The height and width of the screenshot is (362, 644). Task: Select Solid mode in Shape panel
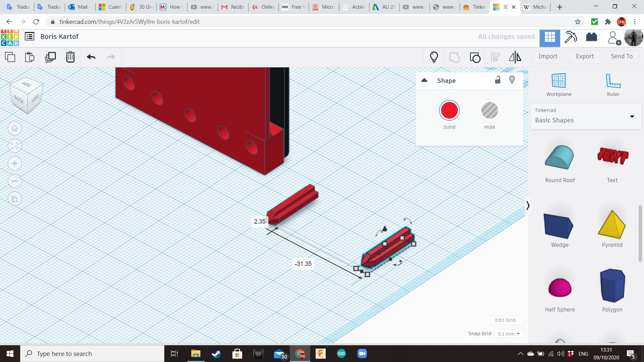[x=449, y=110]
